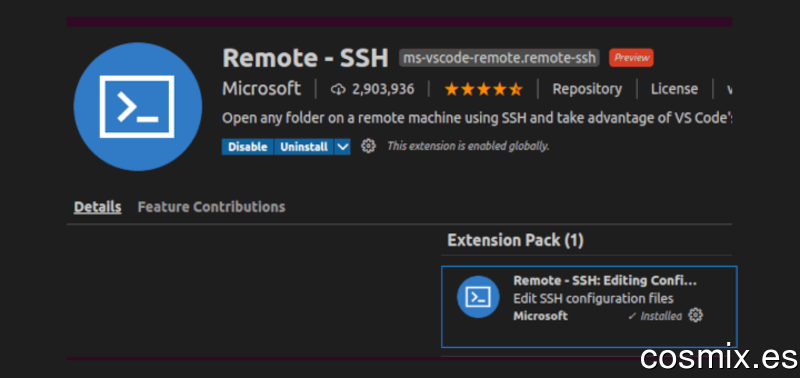800x378 pixels.
Task: Click the red Preview badge
Action: (631, 58)
